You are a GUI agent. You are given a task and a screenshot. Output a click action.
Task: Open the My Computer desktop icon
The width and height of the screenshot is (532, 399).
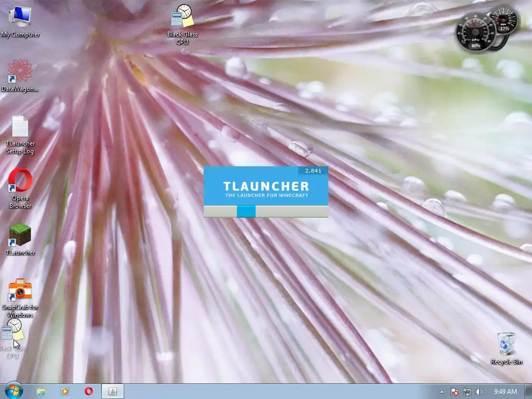[20, 22]
